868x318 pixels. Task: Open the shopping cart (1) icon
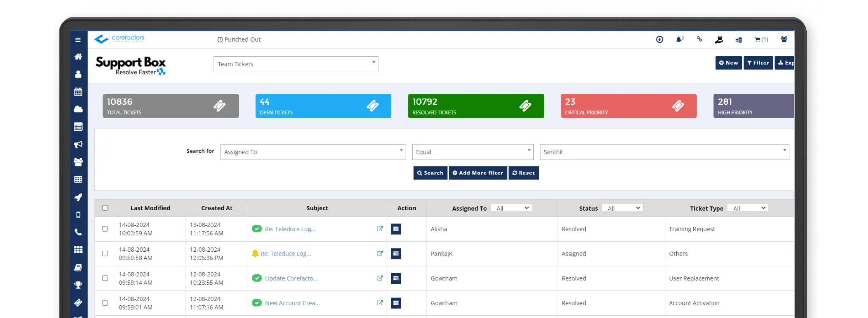761,40
